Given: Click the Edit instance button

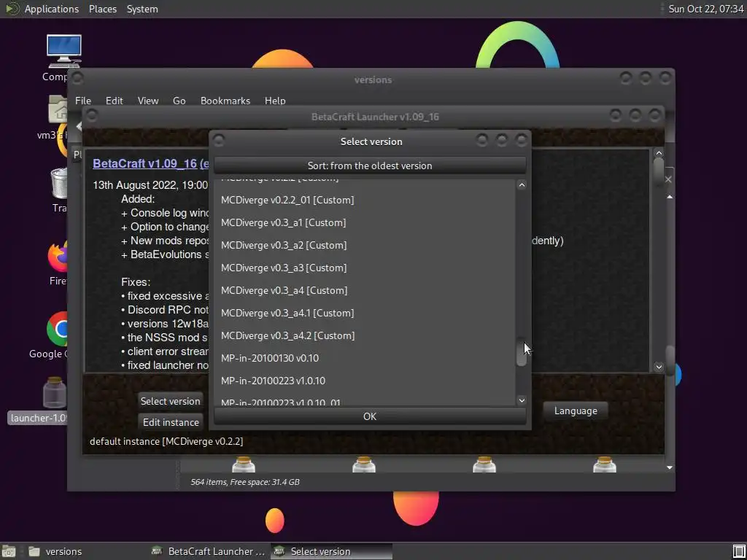Looking at the screenshot, I should pos(171,422).
